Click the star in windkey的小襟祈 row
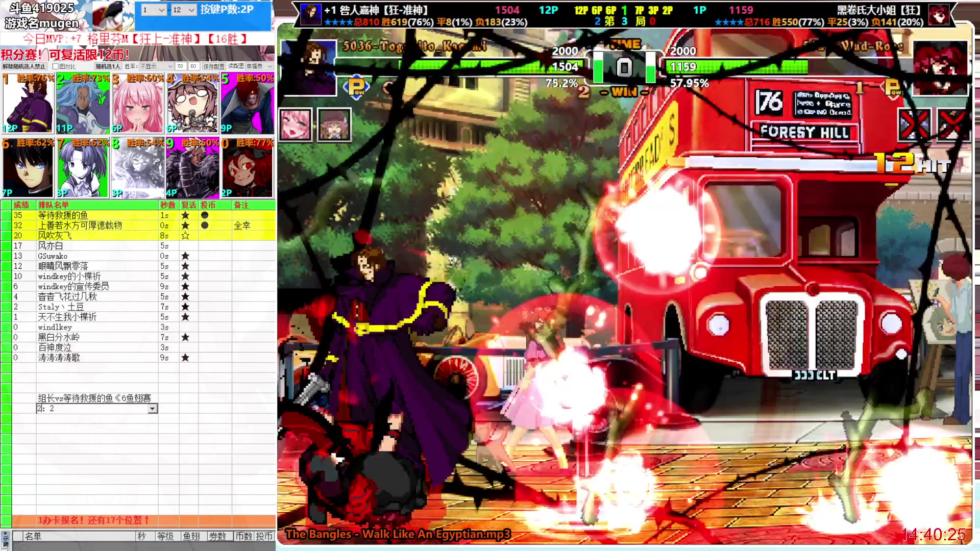Image resolution: width=980 pixels, height=551 pixels. tap(185, 277)
